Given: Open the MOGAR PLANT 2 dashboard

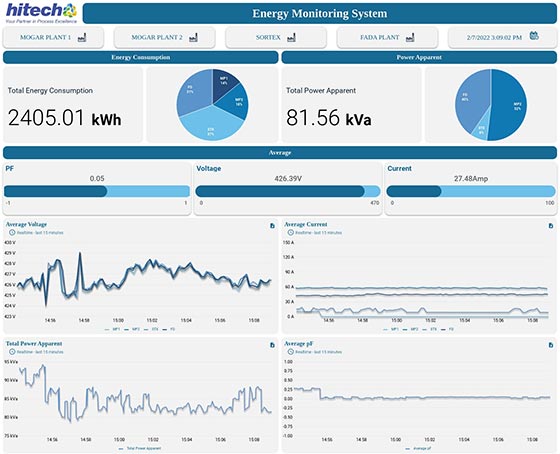Looking at the screenshot, I should 165,37.
